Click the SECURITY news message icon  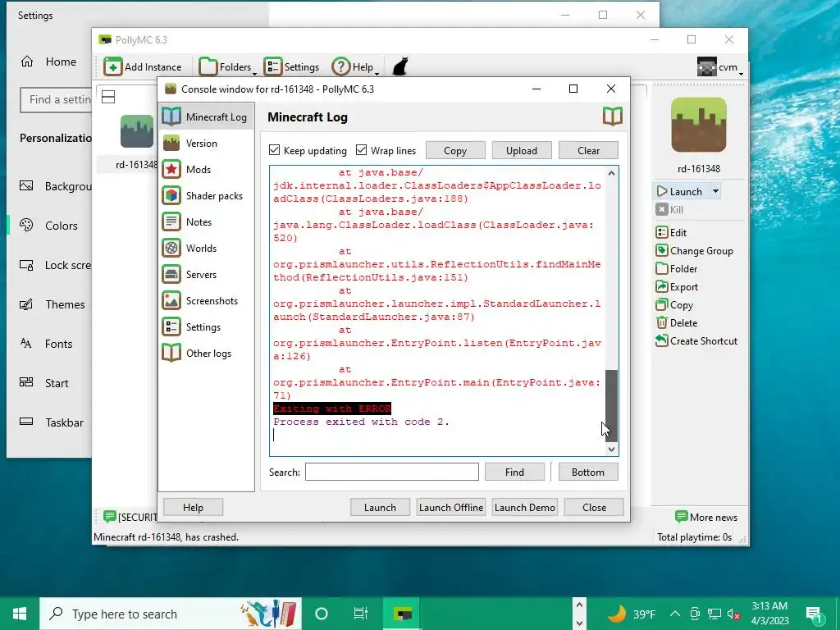coord(109,517)
